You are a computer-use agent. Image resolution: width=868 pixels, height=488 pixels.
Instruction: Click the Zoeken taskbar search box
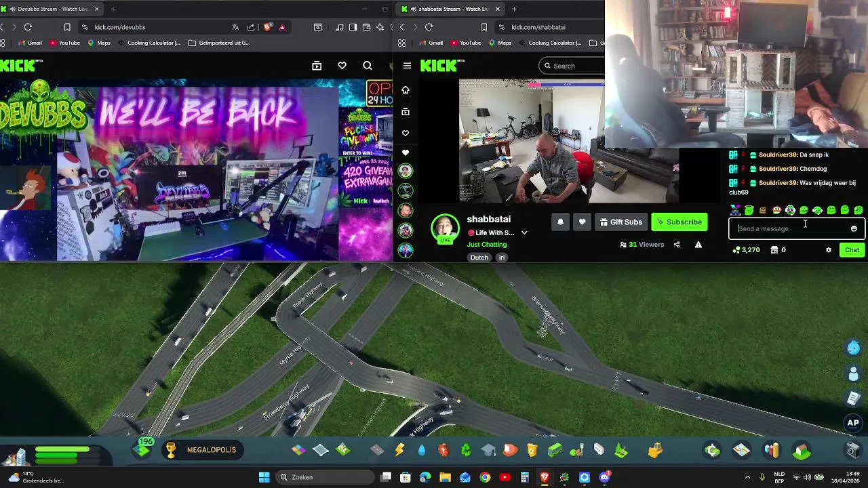coord(325,477)
